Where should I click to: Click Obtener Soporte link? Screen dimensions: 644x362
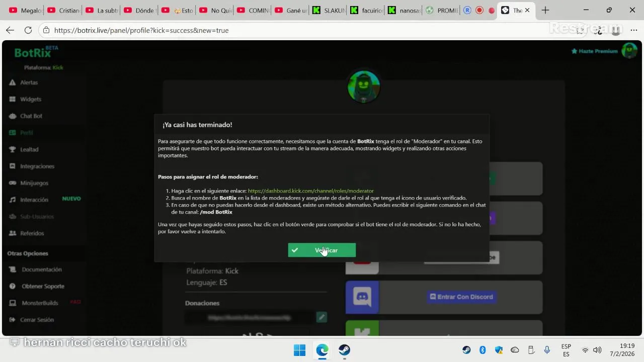click(43, 286)
